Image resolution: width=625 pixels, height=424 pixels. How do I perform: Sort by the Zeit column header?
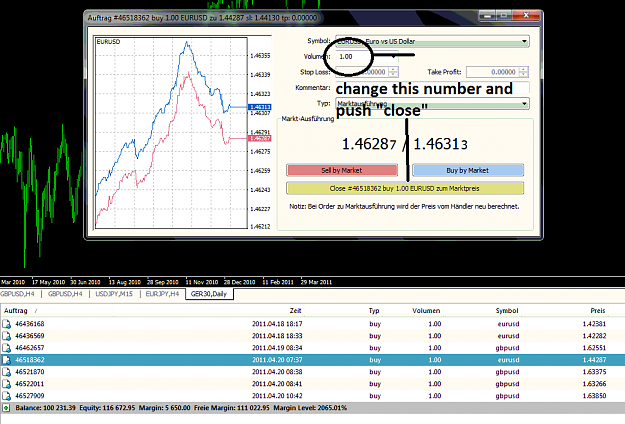pyautogui.click(x=295, y=311)
